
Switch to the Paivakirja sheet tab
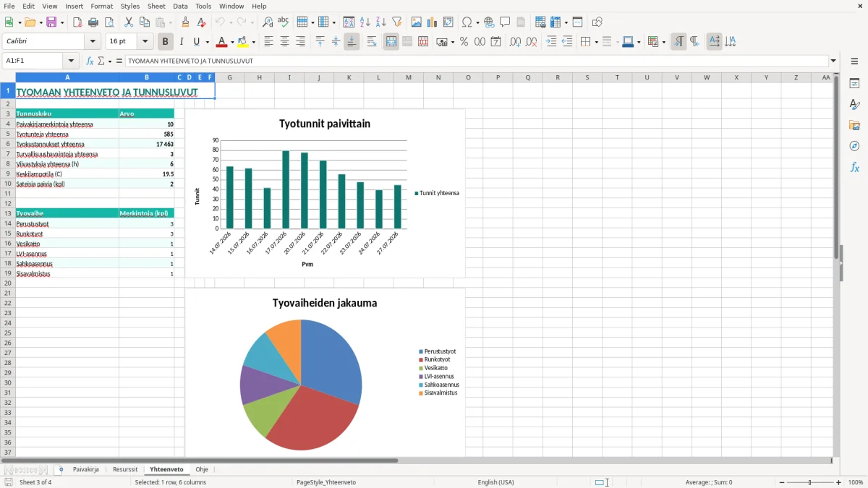point(86,469)
